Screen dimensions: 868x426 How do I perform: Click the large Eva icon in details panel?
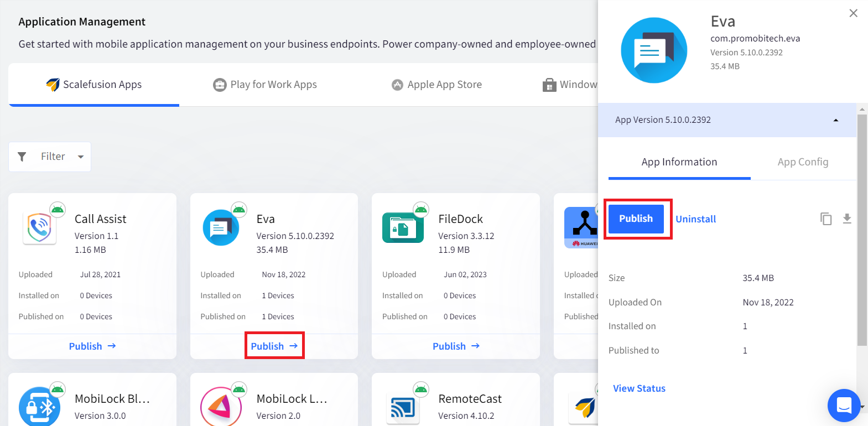point(654,50)
